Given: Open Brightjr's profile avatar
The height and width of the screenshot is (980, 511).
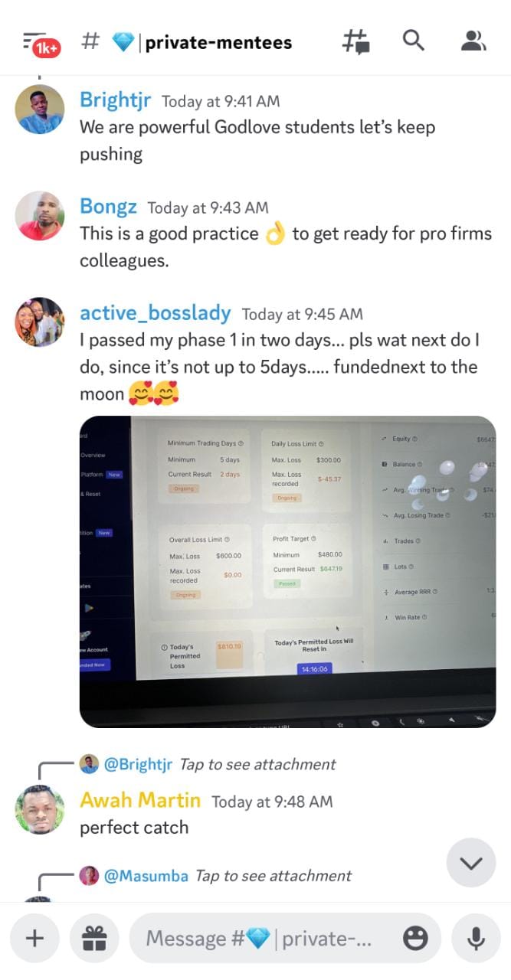Looking at the screenshot, I should (39, 109).
